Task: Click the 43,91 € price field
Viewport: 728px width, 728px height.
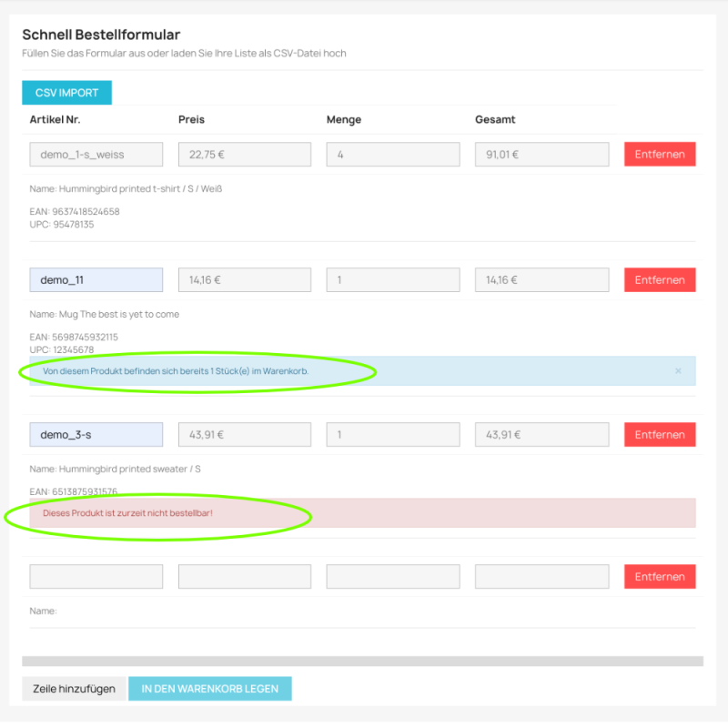Action: coord(244,434)
